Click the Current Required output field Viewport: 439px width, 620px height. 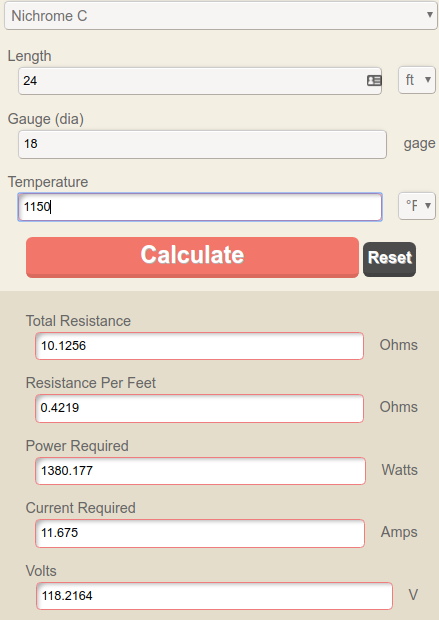click(200, 533)
